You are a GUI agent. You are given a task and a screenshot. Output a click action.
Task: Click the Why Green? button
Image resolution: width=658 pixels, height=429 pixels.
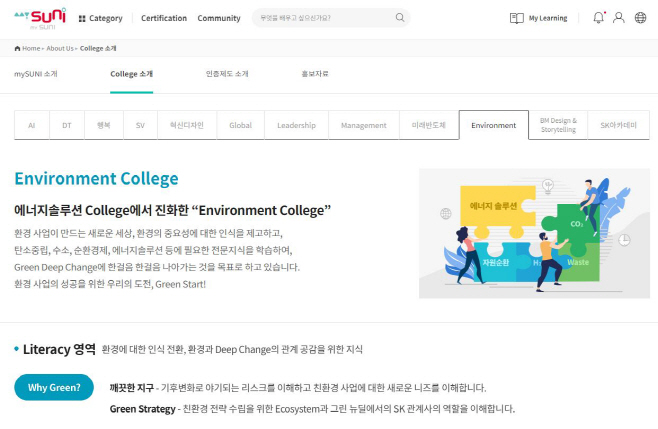coord(54,387)
